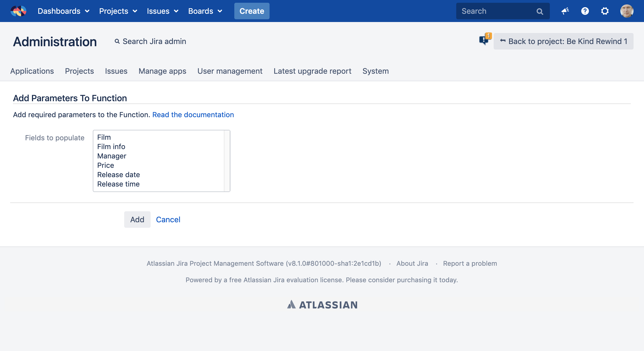644x351 pixels.
Task: Open the feedback megaphone icon
Action: (565, 11)
